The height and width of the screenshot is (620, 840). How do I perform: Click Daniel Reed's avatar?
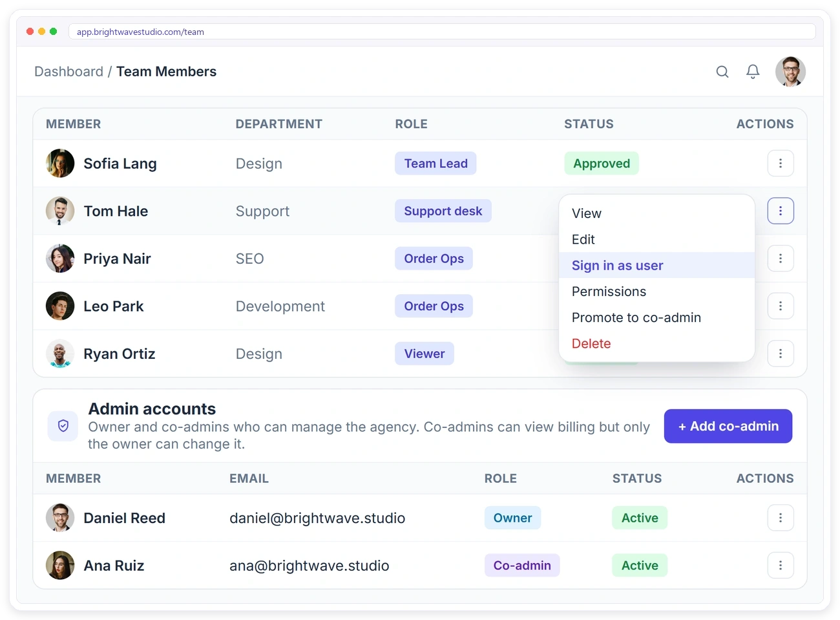point(60,518)
